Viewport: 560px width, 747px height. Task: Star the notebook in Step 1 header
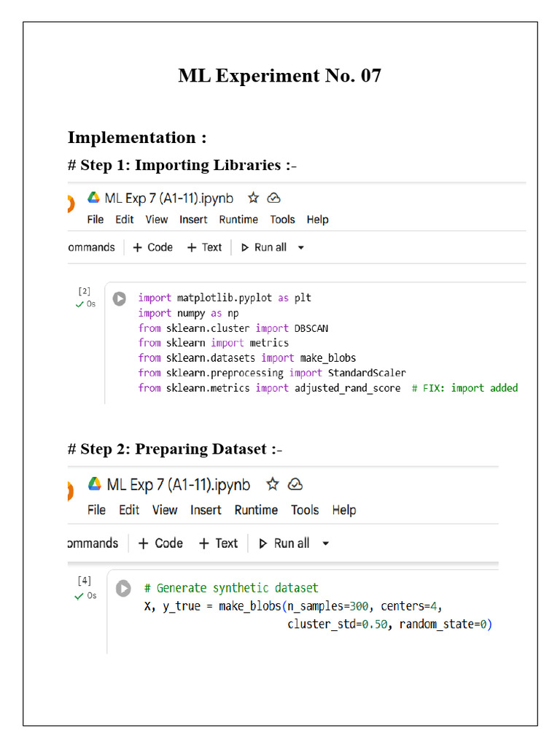[x=253, y=198]
